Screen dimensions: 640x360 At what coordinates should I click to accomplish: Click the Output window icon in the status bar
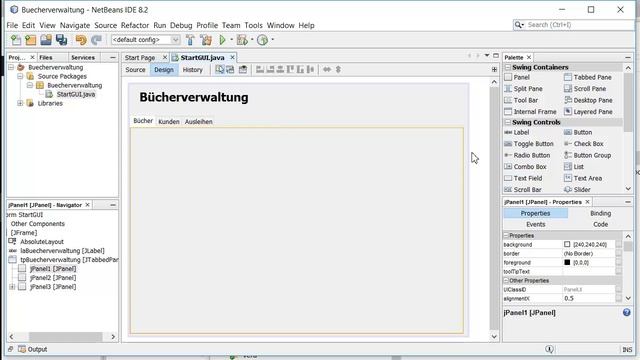click(22, 349)
